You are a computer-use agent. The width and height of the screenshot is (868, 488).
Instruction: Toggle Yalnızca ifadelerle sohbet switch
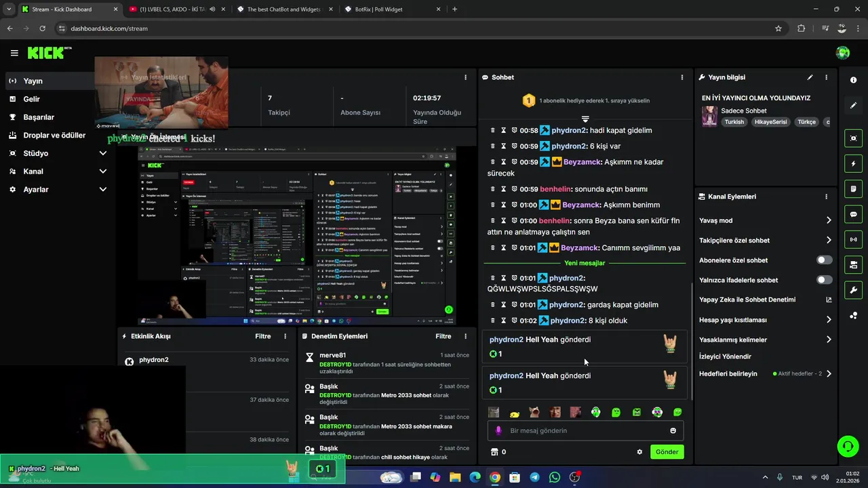824,280
